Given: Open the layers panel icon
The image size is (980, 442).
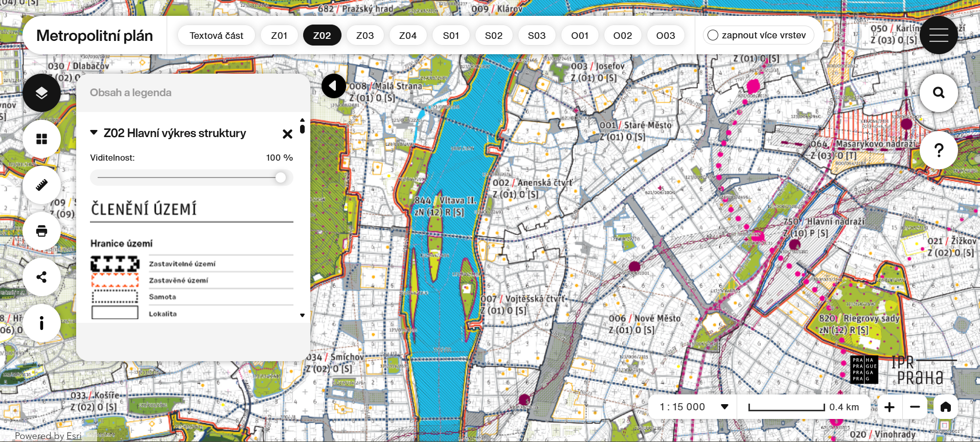Looking at the screenshot, I should click(x=41, y=93).
